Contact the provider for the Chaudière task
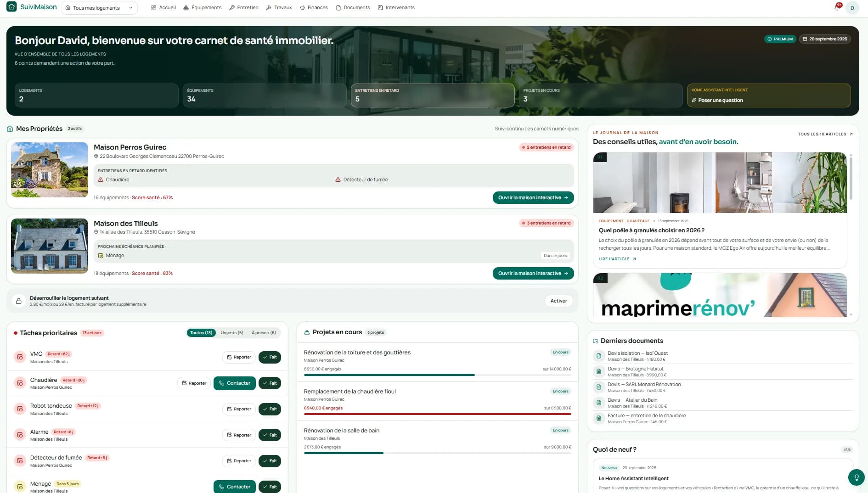The width and height of the screenshot is (868, 493). (234, 383)
